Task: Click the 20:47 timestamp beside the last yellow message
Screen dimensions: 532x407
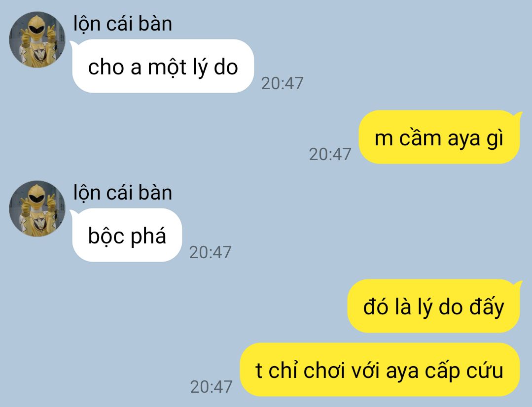Action: pyautogui.click(x=211, y=387)
